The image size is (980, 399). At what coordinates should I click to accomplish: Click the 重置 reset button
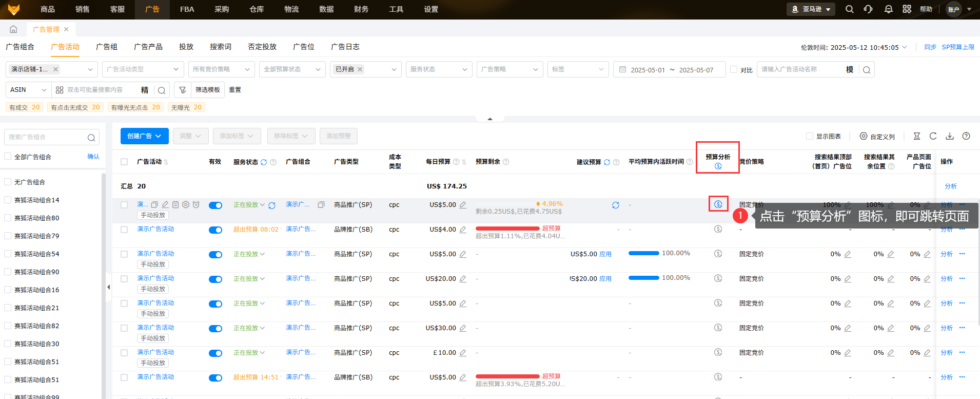(x=235, y=90)
